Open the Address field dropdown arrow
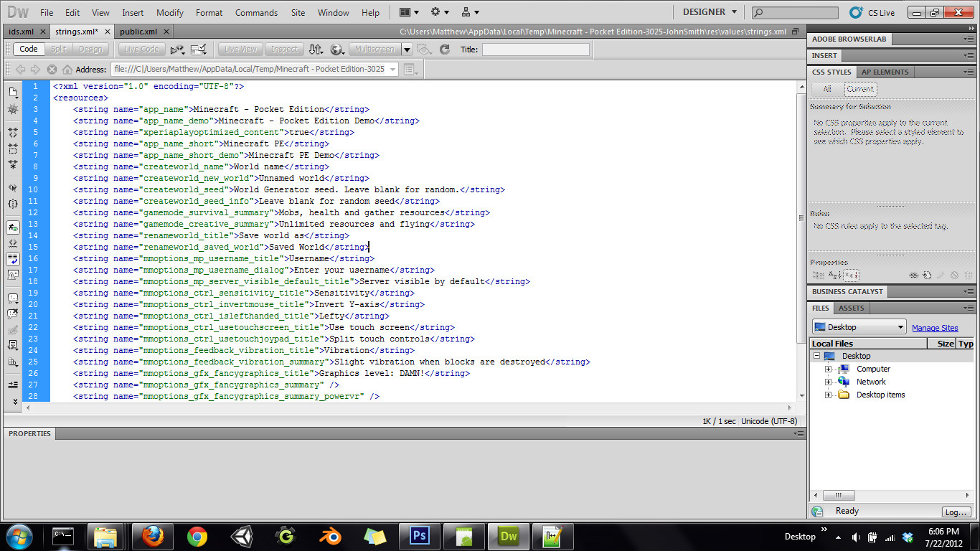The width and height of the screenshot is (980, 551). (x=392, y=70)
